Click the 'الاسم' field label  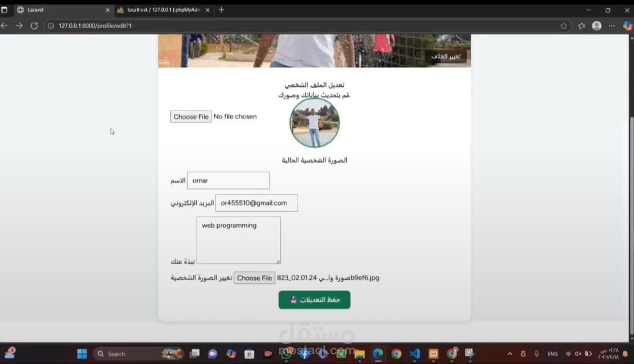click(x=178, y=180)
